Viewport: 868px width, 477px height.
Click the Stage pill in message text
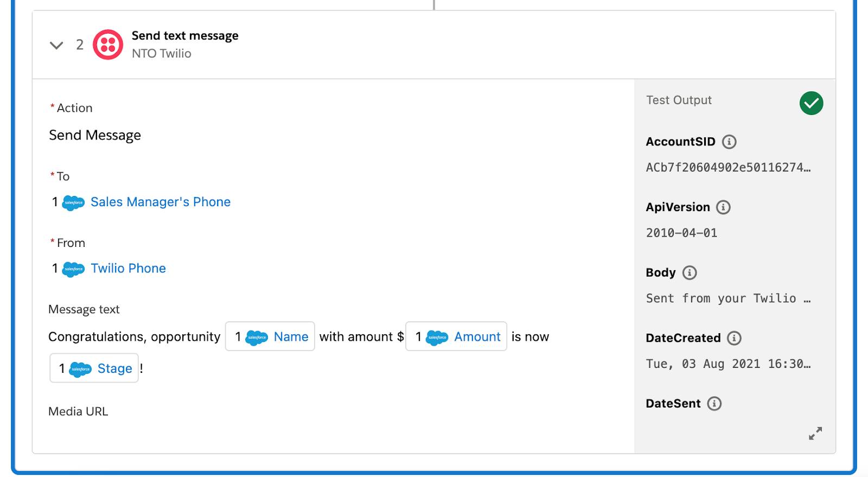click(x=94, y=368)
